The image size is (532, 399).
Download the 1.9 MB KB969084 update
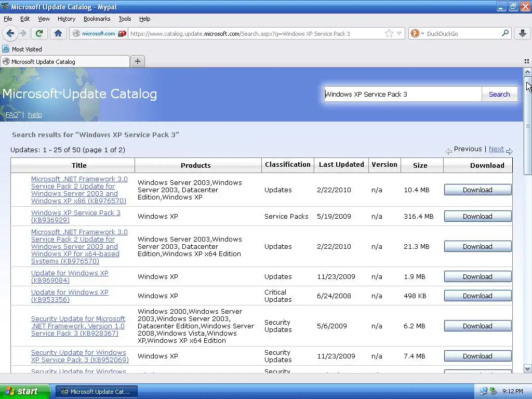pyautogui.click(x=478, y=276)
